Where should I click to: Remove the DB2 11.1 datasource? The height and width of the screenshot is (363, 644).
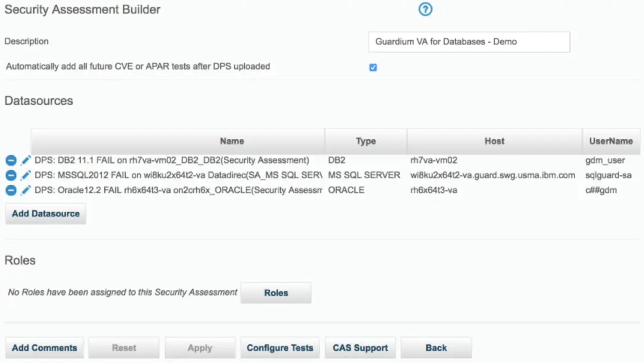pos(11,160)
